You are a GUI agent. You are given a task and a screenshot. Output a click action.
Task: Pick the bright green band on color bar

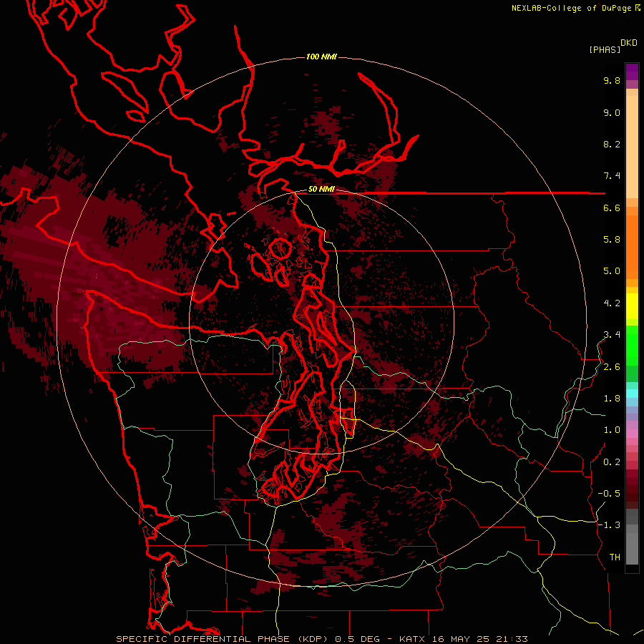tap(632, 345)
